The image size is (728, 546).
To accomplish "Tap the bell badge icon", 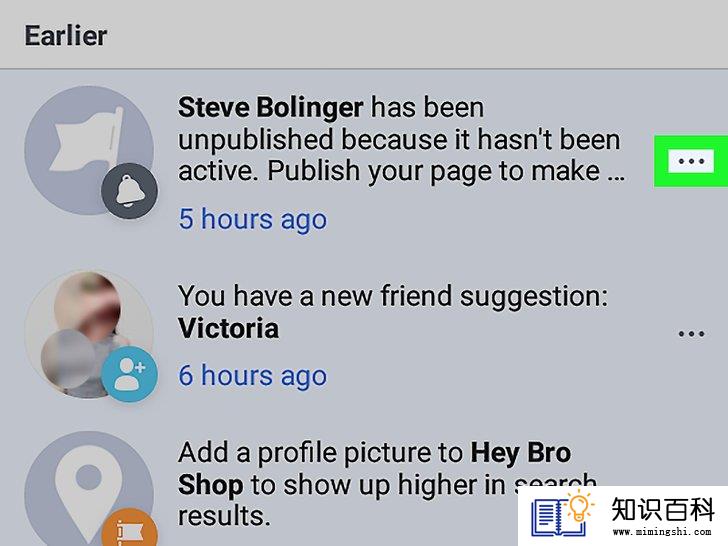I will [130, 191].
